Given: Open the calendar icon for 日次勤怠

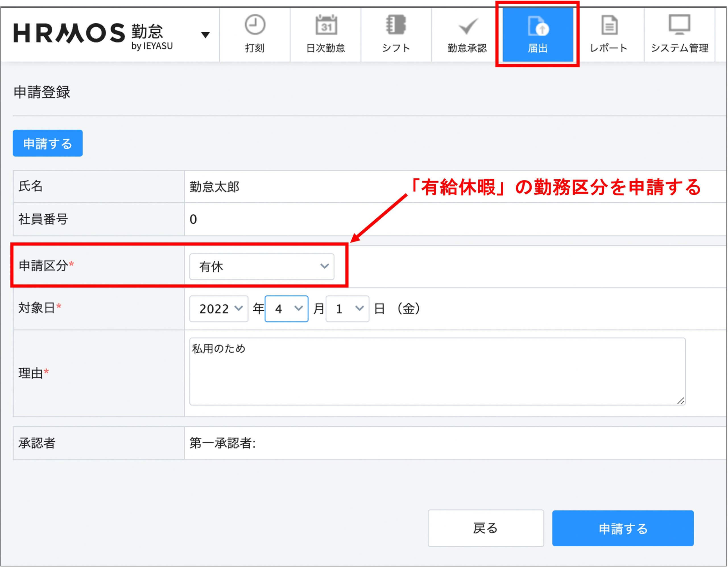Looking at the screenshot, I should (x=326, y=25).
